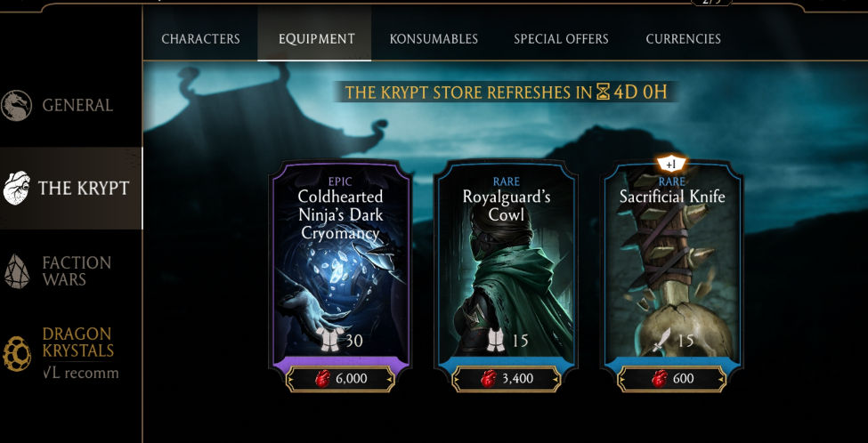Viewport: 868px width, 443px height.
Task: Click the Dragon Krystals gold icon
Action: tap(17, 353)
